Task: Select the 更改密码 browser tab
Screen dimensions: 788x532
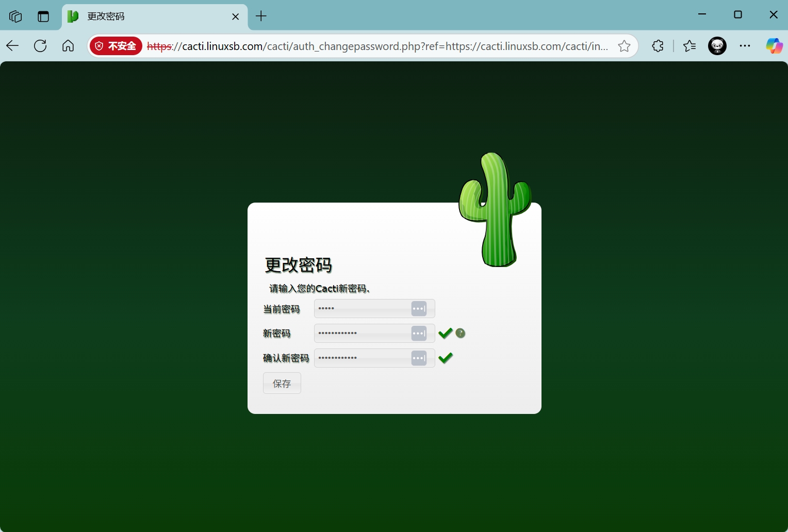Action: pos(150,16)
